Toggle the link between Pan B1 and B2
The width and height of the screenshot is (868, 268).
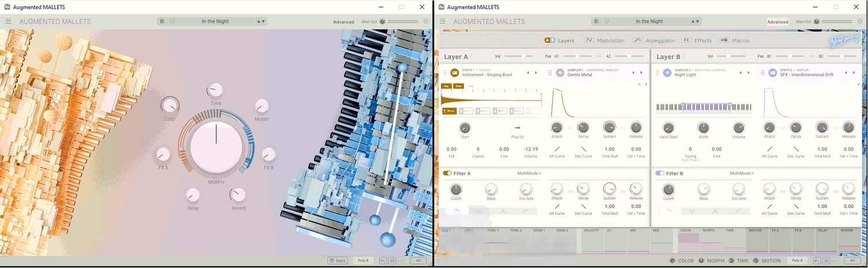click(x=812, y=57)
